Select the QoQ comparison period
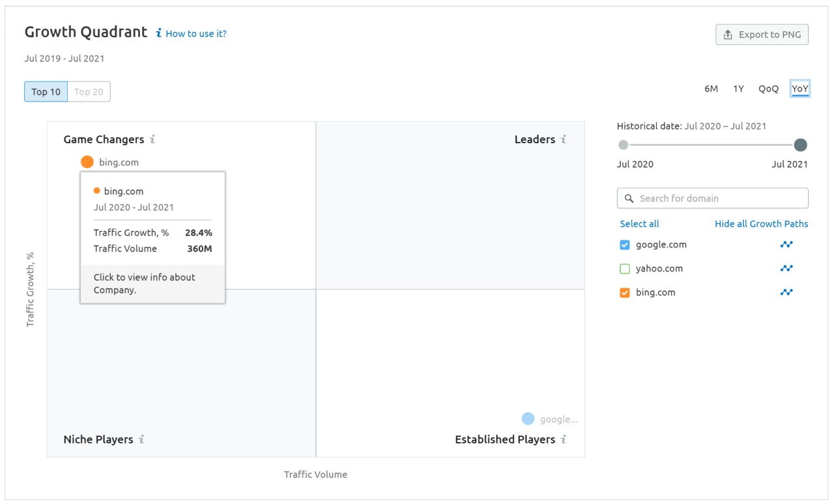 pos(768,89)
